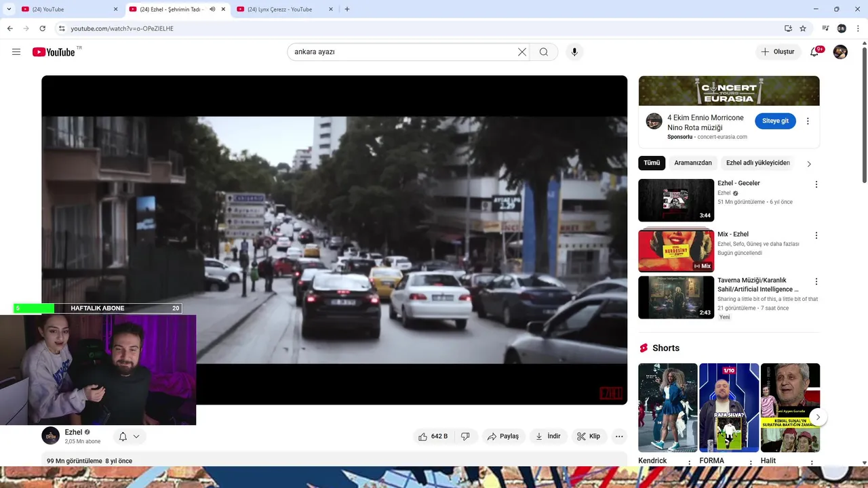Open a new browser tab
This screenshot has height=488, width=868.
[x=347, y=9]
